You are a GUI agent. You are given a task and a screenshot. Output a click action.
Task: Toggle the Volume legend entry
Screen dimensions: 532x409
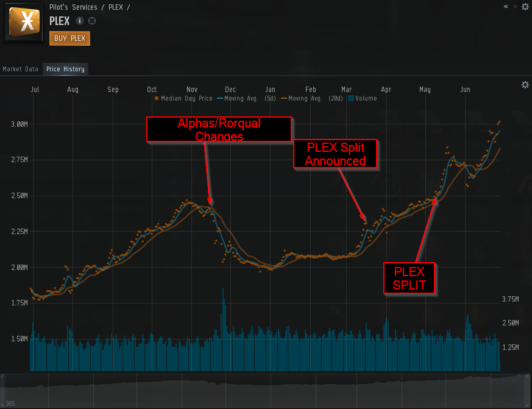click(363, 98)
